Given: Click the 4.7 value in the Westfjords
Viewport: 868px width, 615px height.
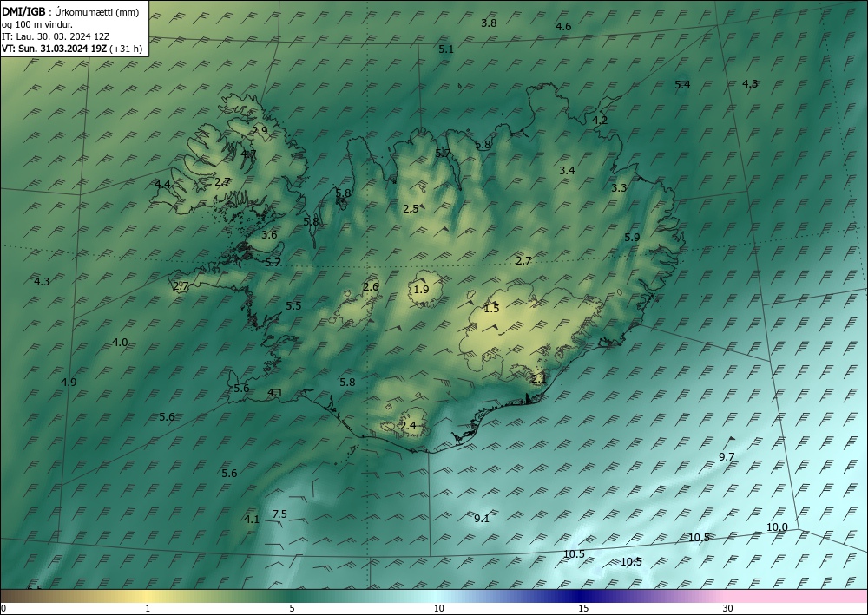Looking at the screenshot, I should [x=248, y=154].
